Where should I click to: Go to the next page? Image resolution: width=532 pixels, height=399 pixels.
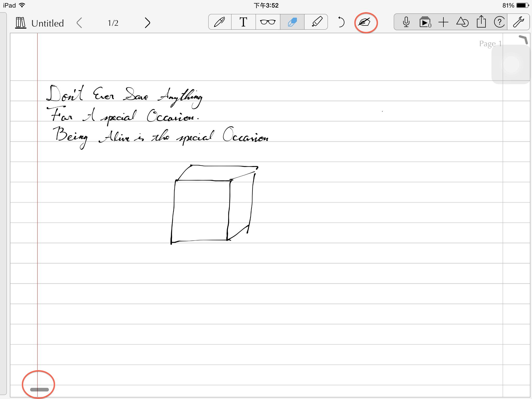tap(147, 23)
